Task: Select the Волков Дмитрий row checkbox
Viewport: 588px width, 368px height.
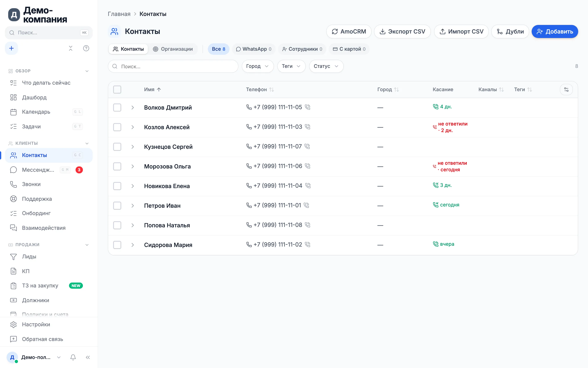Action: pos(117,107)
